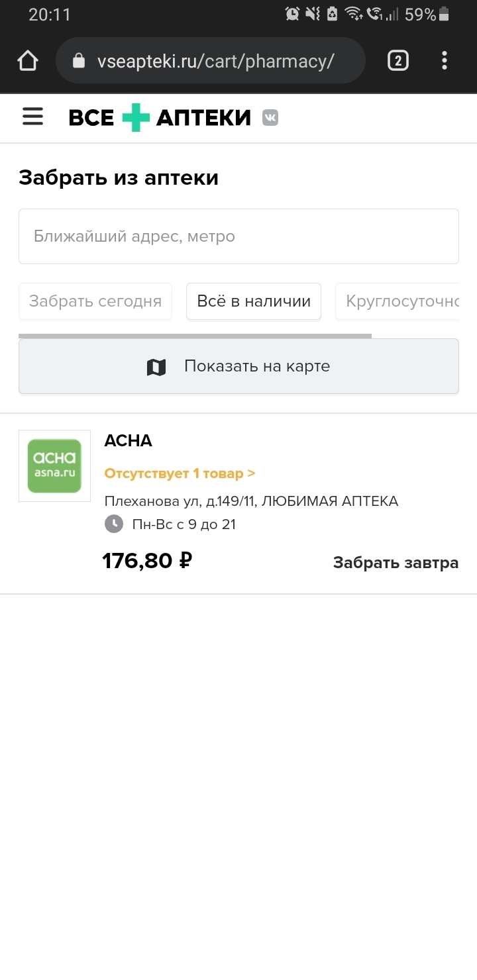Tap the clock icon beside opening hours
Image resolution: width=477 pixels, height=980 pixels.
114,524
